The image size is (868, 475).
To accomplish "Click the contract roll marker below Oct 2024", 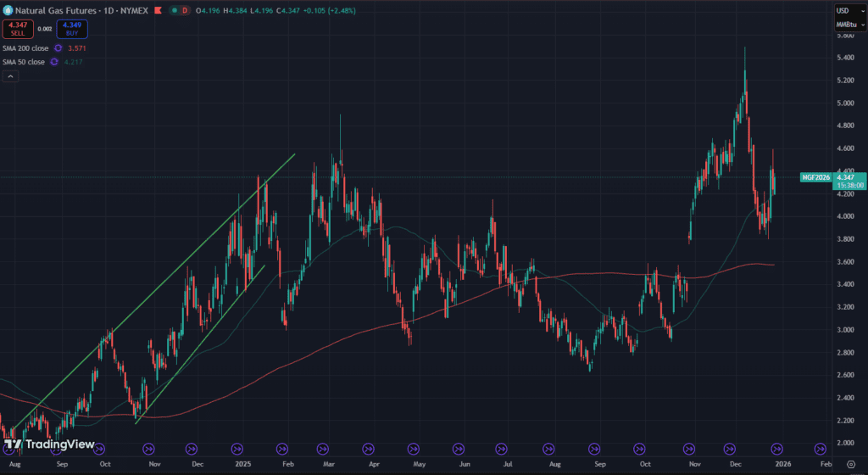I will (104, 448).
